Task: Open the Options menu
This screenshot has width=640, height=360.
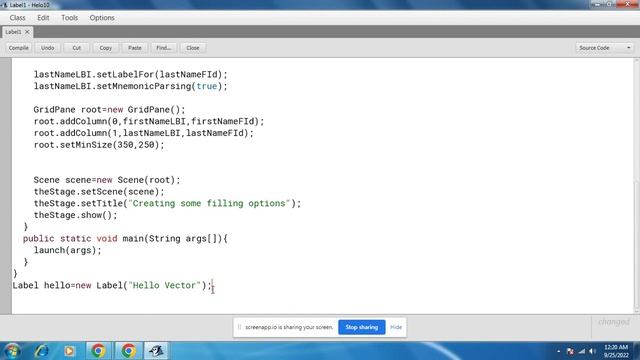Action: tap(102, 18)
